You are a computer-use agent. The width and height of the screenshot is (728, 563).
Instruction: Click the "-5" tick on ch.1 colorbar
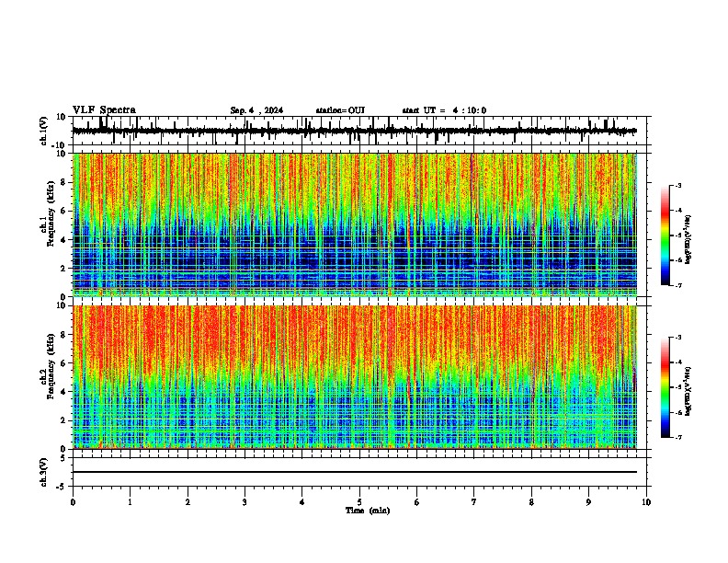tap(677, 236)
